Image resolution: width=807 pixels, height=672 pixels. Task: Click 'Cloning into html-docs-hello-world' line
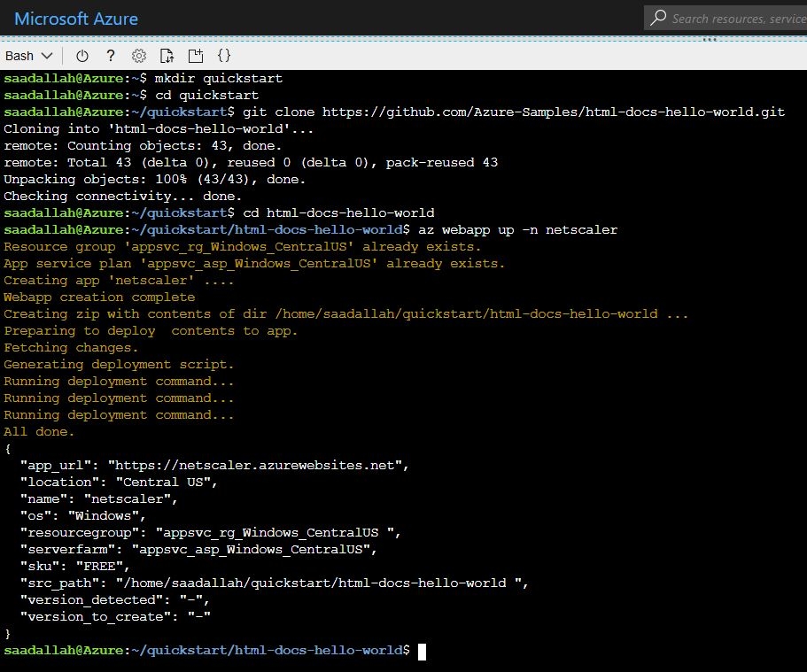(159, 128)
